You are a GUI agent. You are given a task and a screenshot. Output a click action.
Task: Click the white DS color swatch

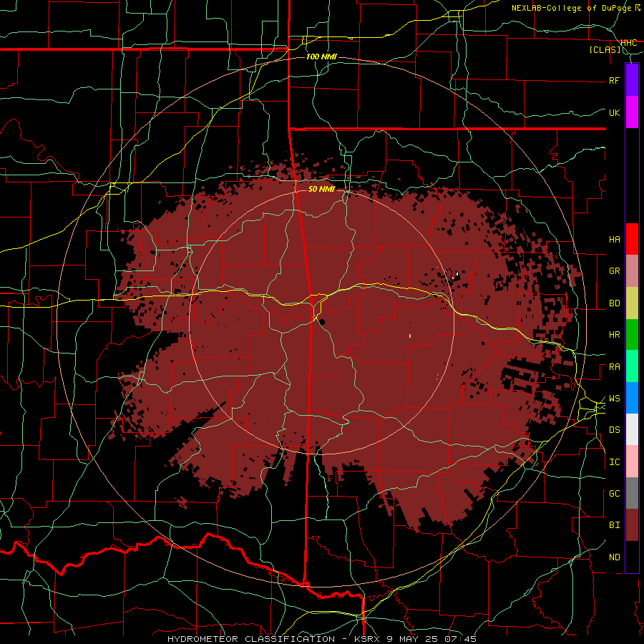point(632,429)
